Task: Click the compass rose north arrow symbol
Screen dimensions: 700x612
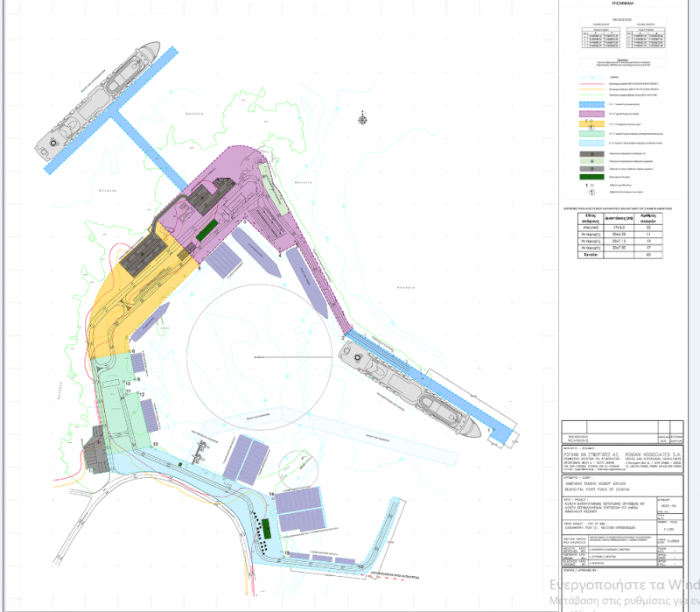Action: pyautogui.click(x=363, y=120)
